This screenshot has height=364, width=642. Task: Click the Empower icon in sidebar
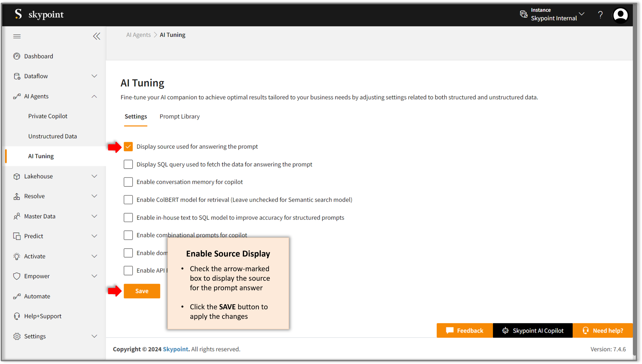pyautogui.click(x=16, y=276)
